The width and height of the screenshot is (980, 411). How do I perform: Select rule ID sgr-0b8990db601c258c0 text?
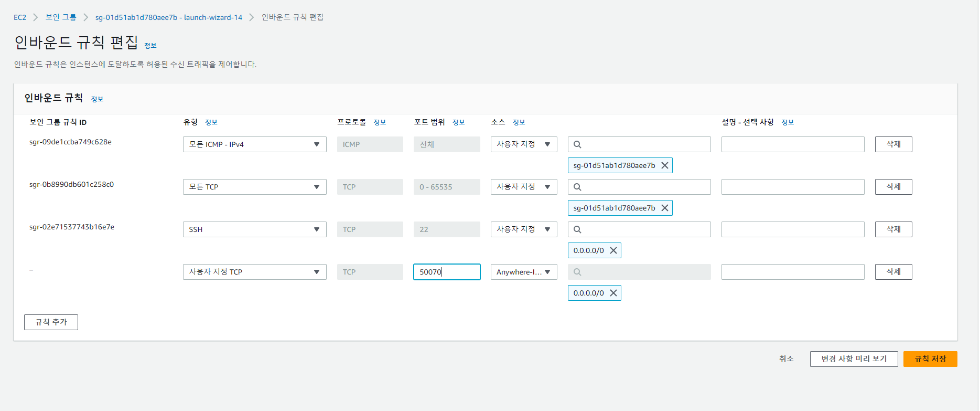pyautogui.click(x=71, y=185)
